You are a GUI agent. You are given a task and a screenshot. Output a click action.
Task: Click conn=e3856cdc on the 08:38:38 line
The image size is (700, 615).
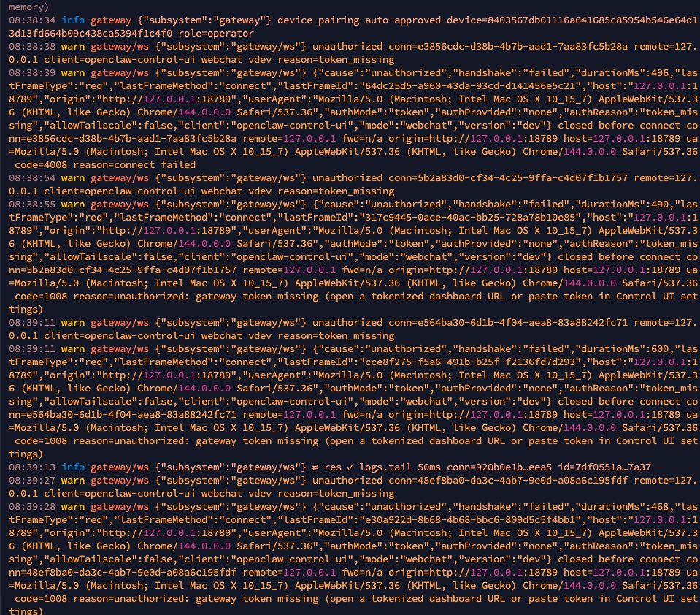tap(508, 47)
